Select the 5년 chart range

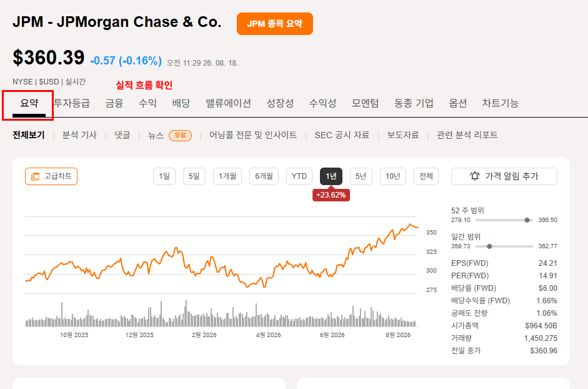[x=361, y=176]
